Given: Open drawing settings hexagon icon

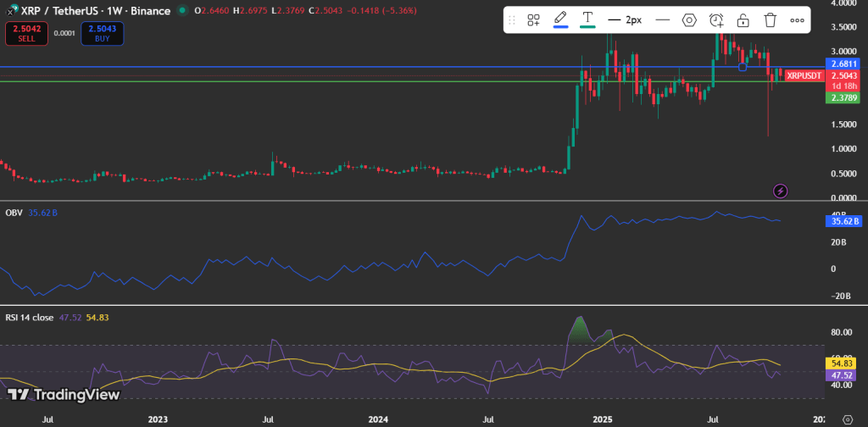Looking at the screenshot, I should 688,20.
